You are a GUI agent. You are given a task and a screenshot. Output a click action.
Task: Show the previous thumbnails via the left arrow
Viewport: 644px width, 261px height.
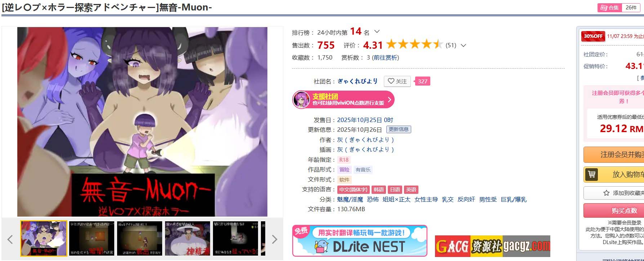click(x=10, y=239)
